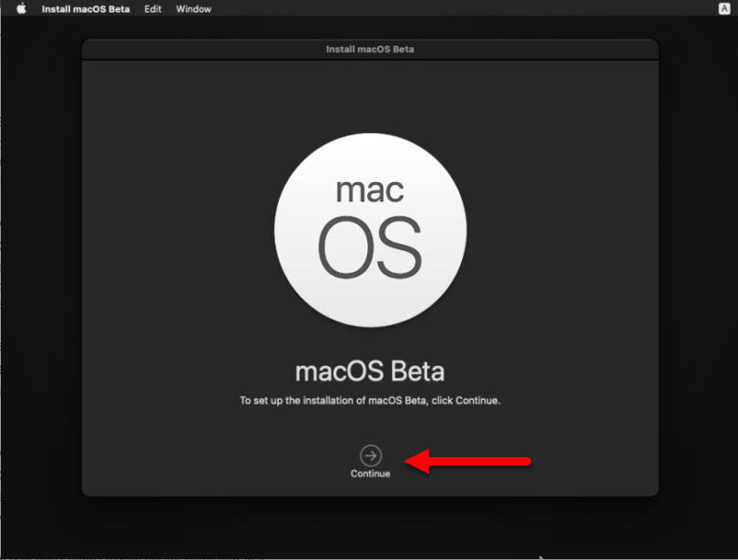Viewport: 738px width, 560px height.
Task: Click the "To set up the installation" text
Action: point(370,401)
